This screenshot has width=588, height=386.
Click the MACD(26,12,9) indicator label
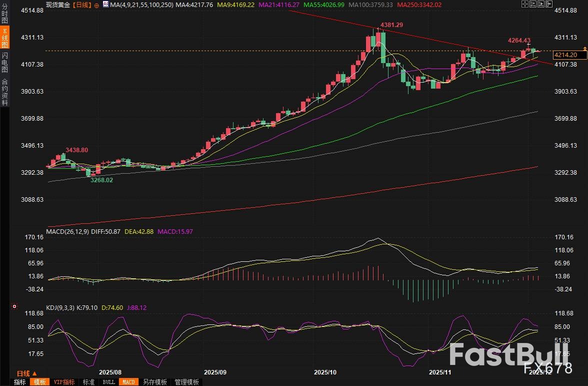pos(68,232)
